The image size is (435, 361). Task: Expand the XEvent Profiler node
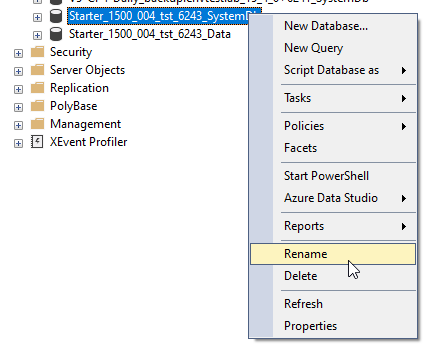tap(18, 143)
